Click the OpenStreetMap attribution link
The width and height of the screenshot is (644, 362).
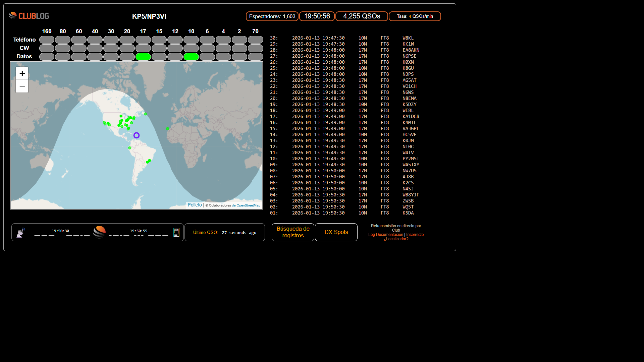[248, 205]
